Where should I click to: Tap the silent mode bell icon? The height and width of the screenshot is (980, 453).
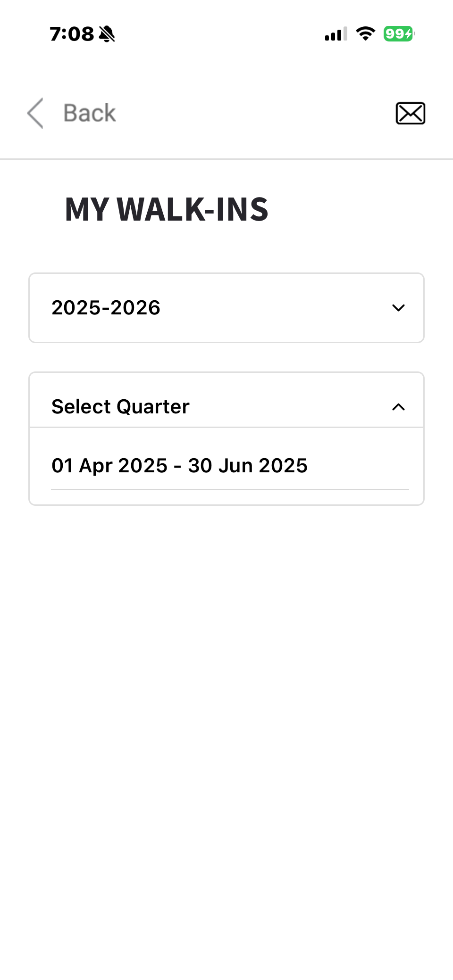[x=107, y=34]
